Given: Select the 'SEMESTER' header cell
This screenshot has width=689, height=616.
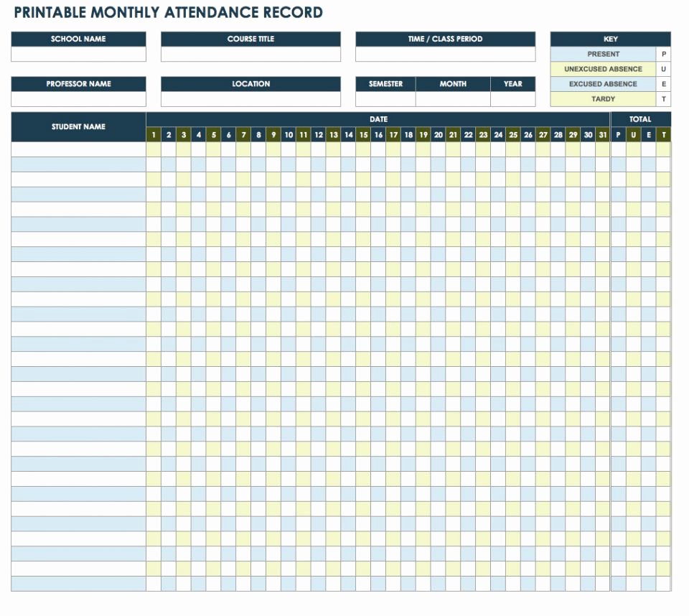Looking at the screenshot, I should point(385,84).
